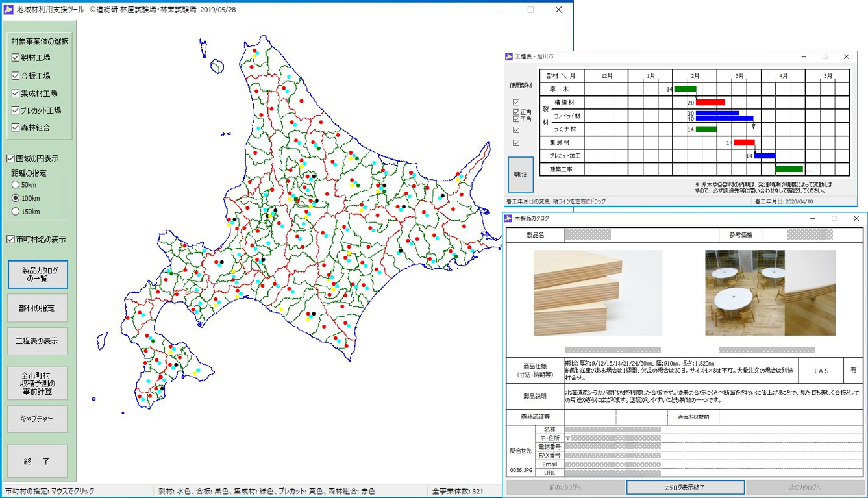Click the 0036.JPG file name text
The height and width of the screenshot is (498, 868).
pos(521,469)
